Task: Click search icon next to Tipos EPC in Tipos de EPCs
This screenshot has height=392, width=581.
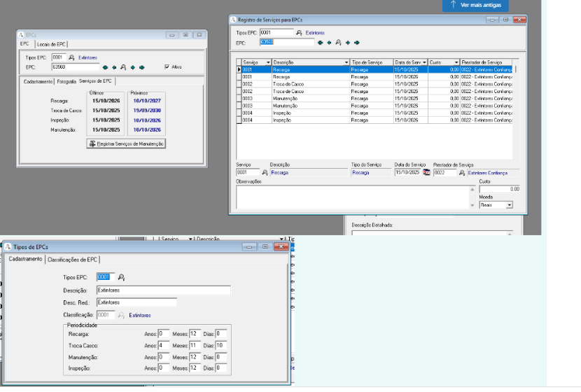Action: (121, 277)
